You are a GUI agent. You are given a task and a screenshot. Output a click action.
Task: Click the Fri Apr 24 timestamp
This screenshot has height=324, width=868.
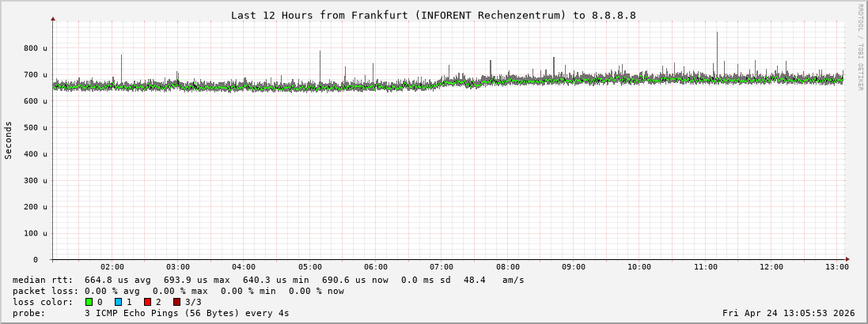[788, 313]
